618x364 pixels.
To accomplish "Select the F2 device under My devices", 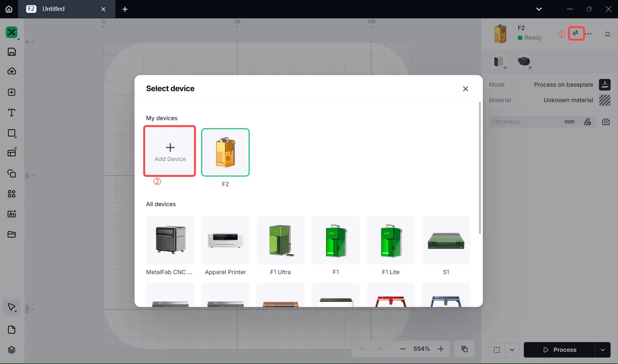I will (226, 152).
